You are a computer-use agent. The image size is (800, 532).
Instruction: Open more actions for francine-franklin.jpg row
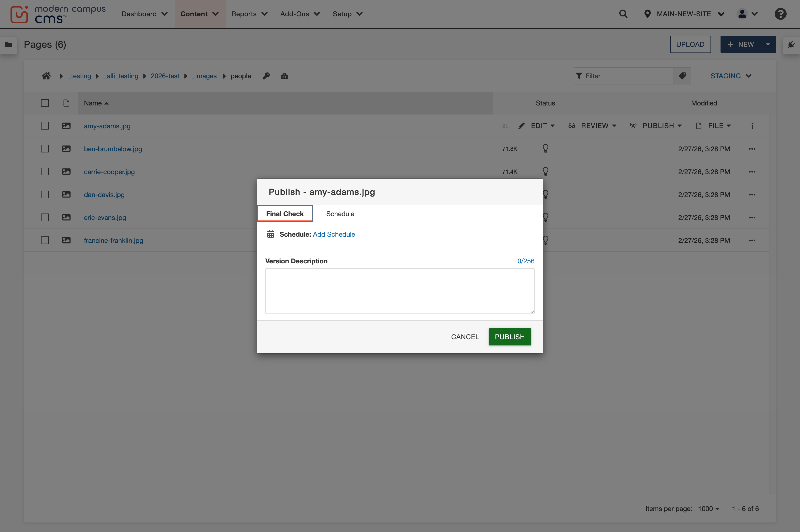point(752,240)
